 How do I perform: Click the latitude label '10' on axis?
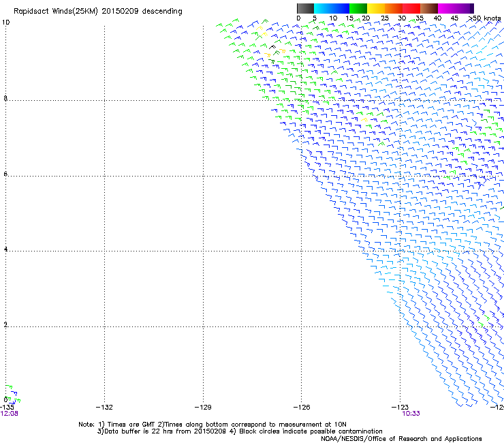tap(5, 22)
